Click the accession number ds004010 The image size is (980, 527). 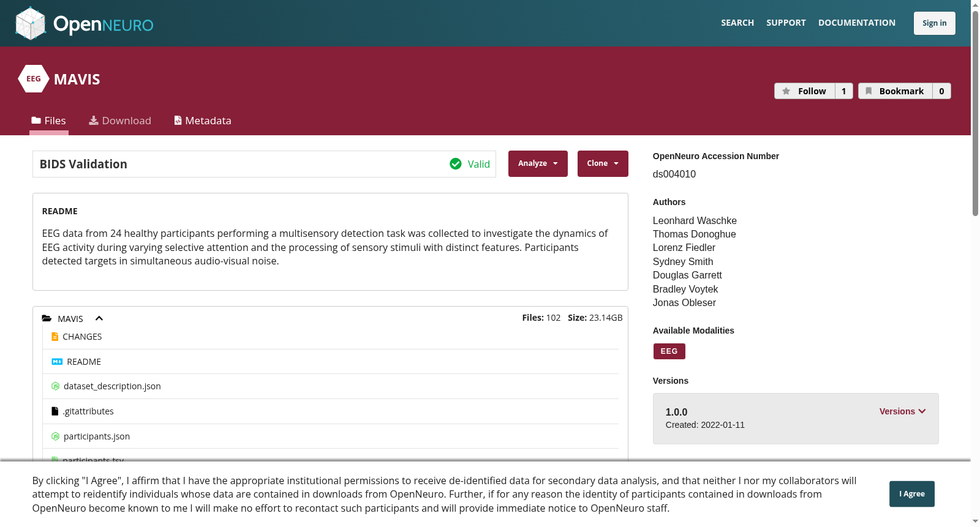coord(674,174)
